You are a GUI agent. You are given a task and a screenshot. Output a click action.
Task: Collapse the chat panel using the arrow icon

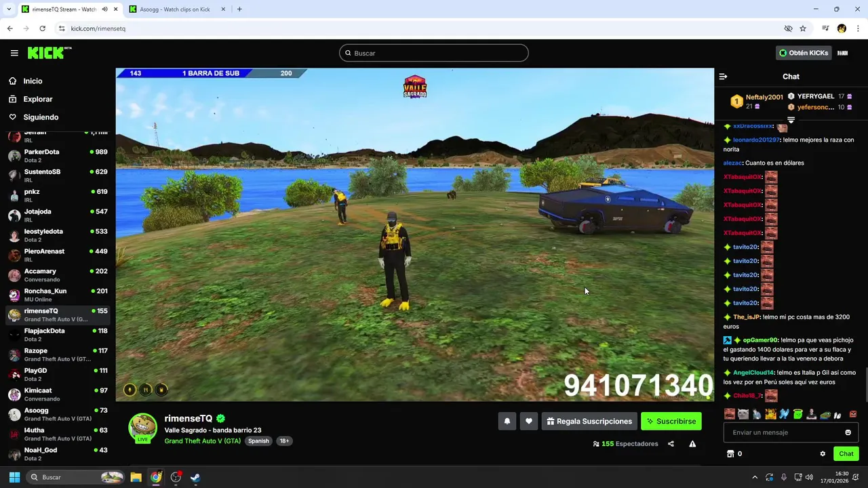723,77
